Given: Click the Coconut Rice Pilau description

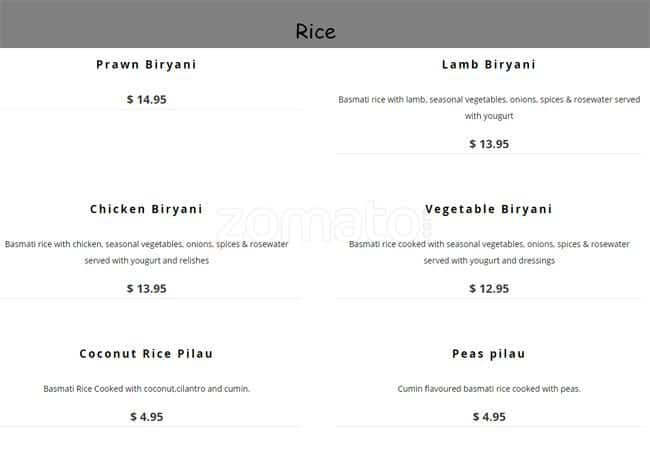Looking at the screenshot, I should (146, 388).
